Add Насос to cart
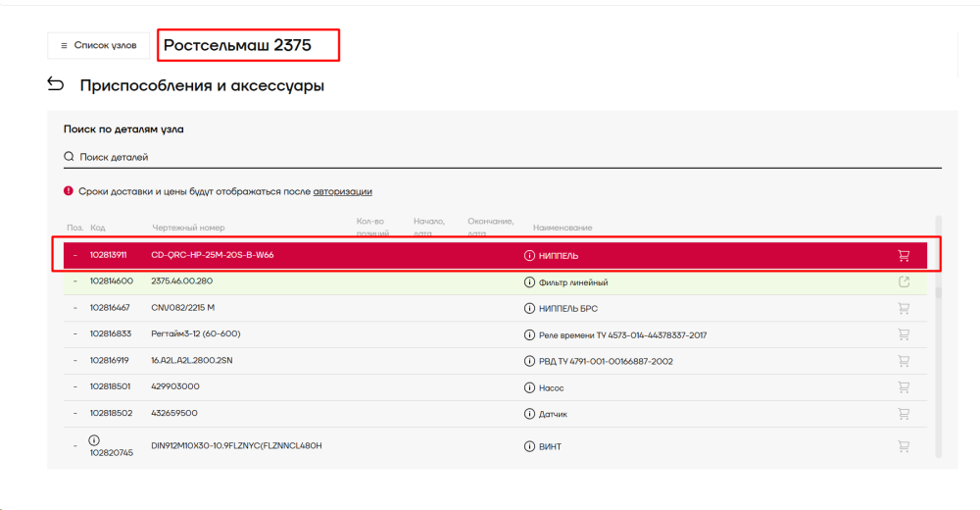The height and width of the screenshot is (510, 980). 904,387
